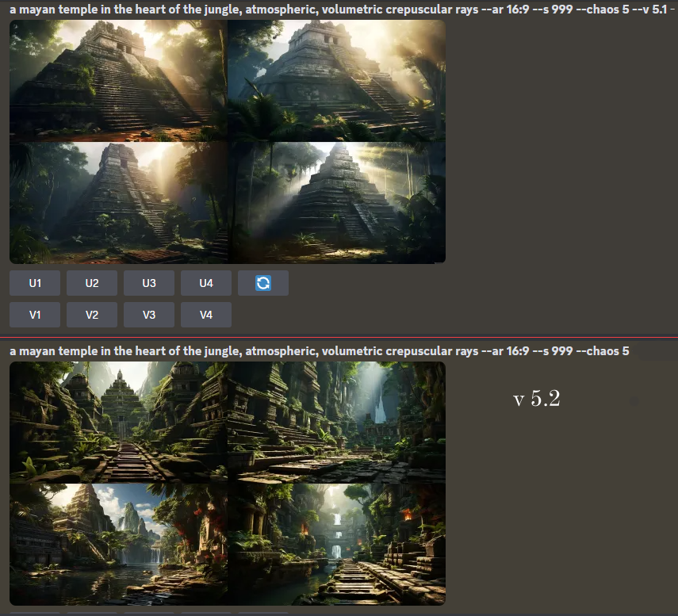Click the V2 variation button
The image size is (678, 616).
tap(92, 315)
